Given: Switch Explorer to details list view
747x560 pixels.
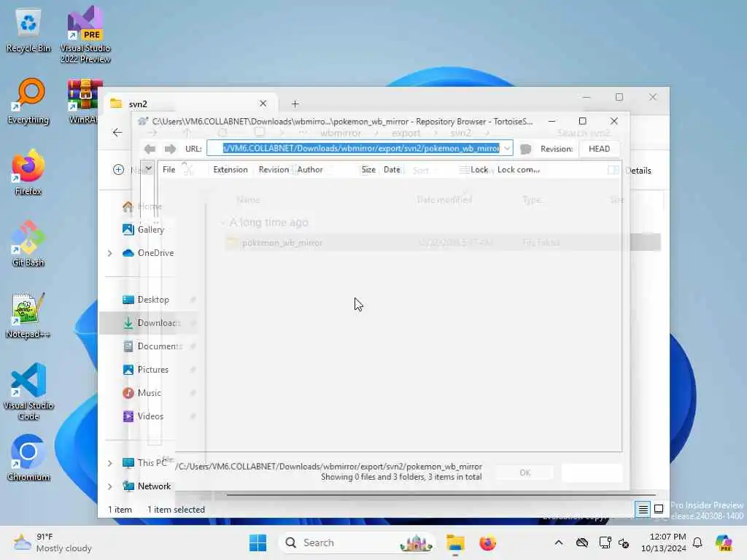Looking at the screenshot, I should pyautogui.click(x=643, y=510).
